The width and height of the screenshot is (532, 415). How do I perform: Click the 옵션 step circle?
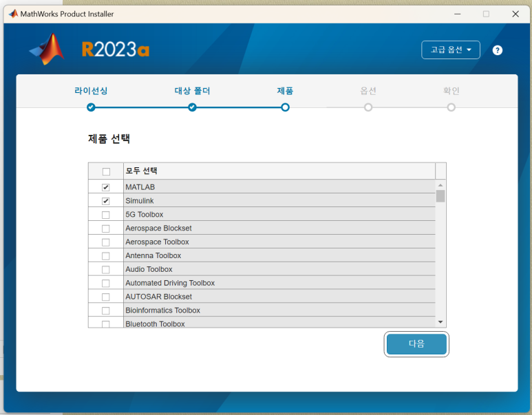pyautogui.click(x=368, y=107)
